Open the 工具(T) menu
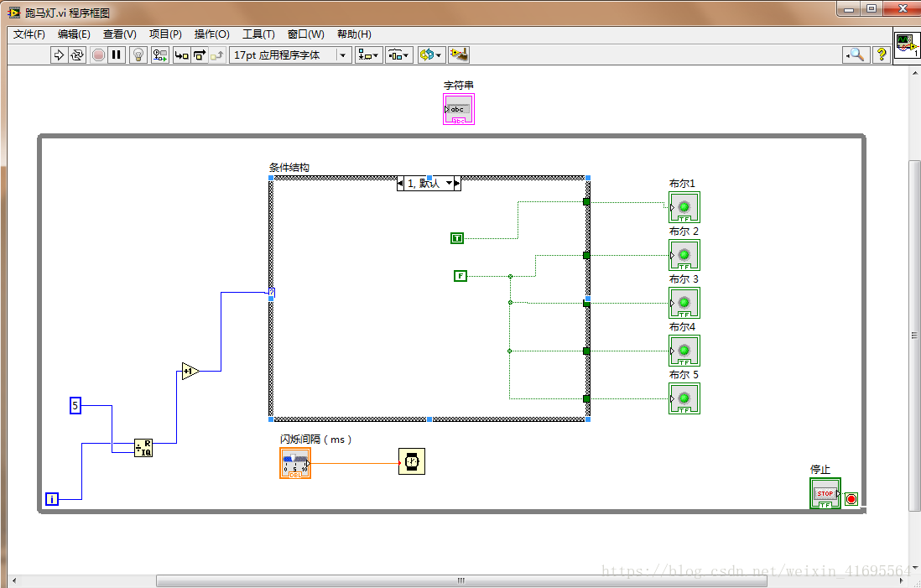This screenshot has height=588, width=921. click(258, 34)
